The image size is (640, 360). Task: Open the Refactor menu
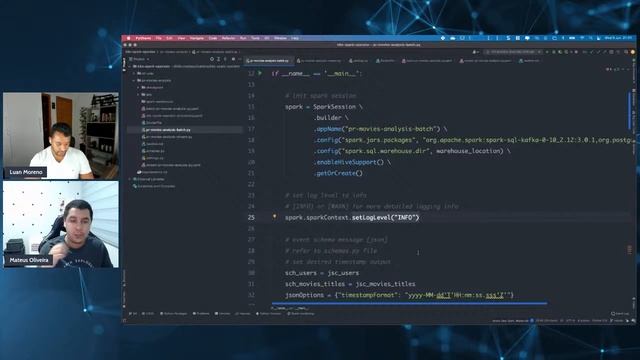[229, 38]
